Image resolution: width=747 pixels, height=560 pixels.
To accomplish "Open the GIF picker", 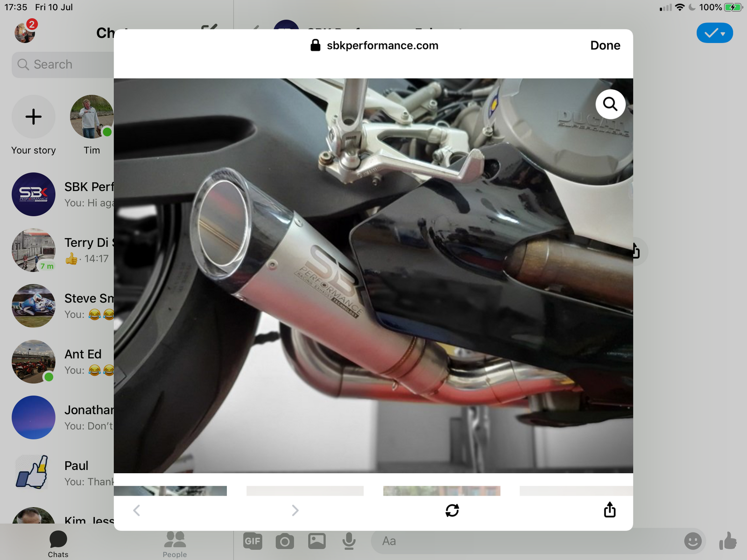I will [253, 541].
